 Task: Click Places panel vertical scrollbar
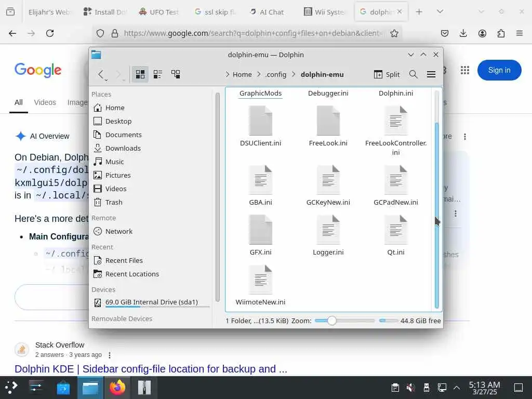tap(218, 197)
